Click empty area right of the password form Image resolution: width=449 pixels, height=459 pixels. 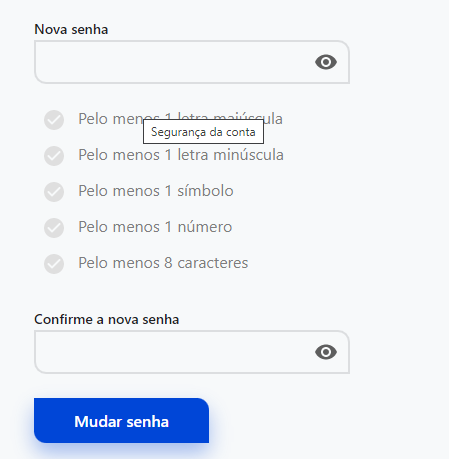tap(400, 200)
